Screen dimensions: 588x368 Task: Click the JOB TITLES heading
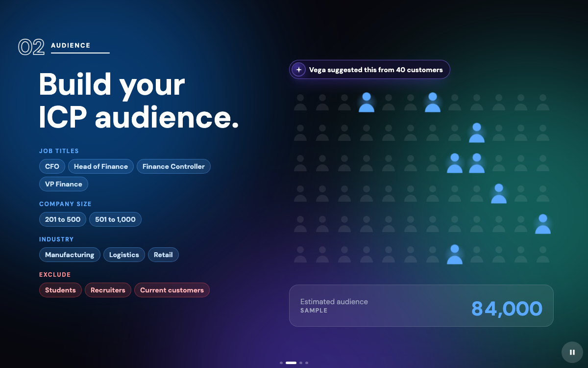(x=59, y=151)
